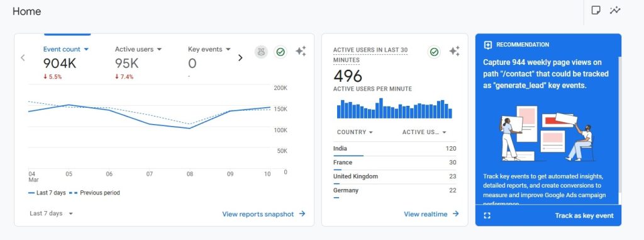Expand the recommendation card fullscreen icon
This screenshot has width=644, height=240.
[487, 215]
